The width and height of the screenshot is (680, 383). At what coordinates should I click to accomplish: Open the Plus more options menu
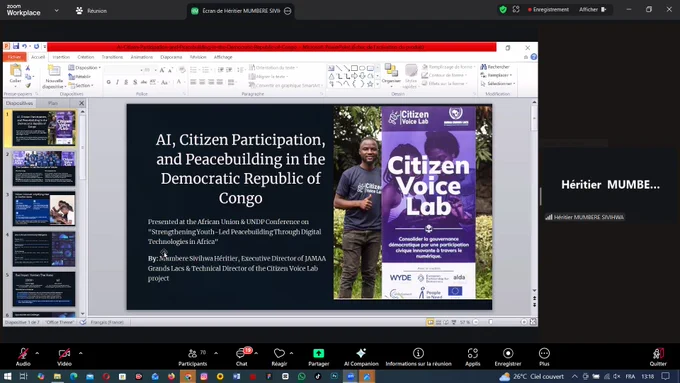click(x=544, y=357)
